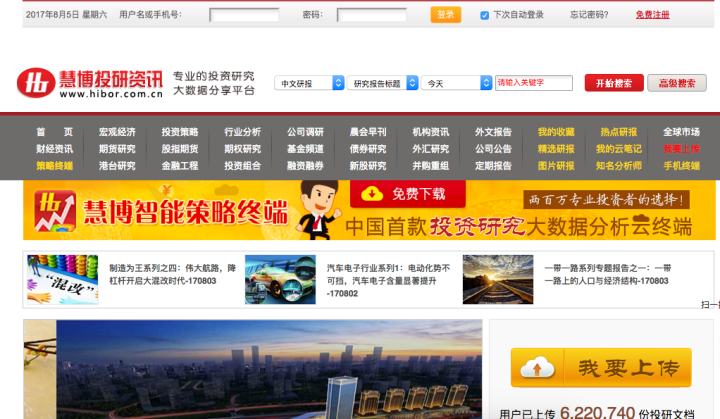The width and height of the screenshot is (720, 419).
Task: Click the 免费注册 link
Action: pos(652,15)
